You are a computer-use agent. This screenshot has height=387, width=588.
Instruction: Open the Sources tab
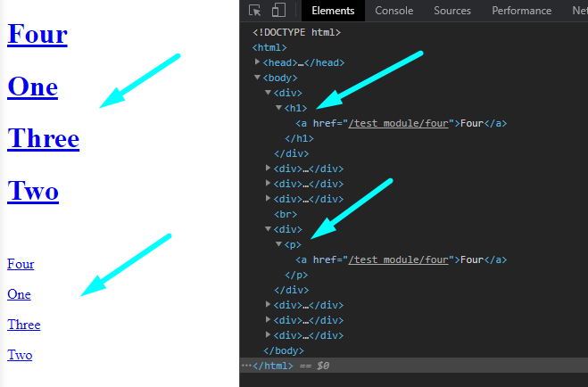pyautogui.click(x=452, y=11)
